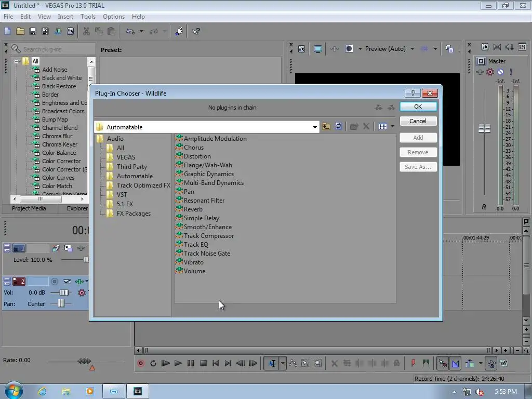Viewport: 532px width, 399px height.
Task: Open the File menu
Action: click(x=8, y=16)
